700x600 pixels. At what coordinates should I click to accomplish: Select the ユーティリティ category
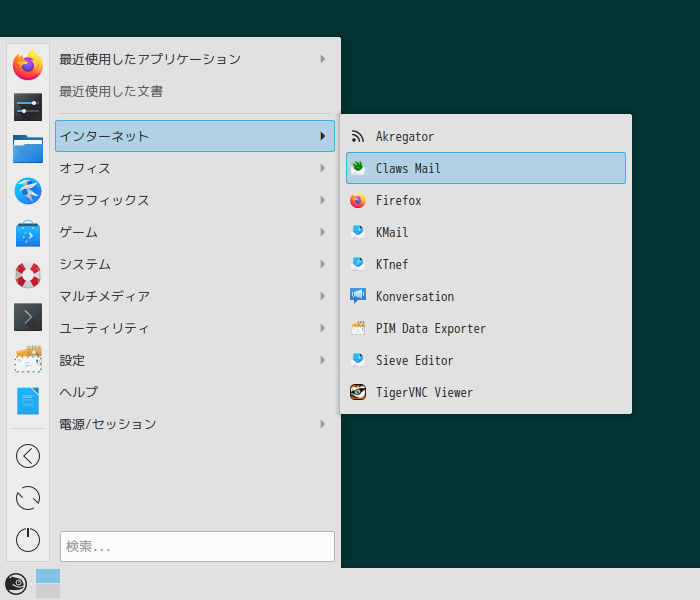point(195,328)
